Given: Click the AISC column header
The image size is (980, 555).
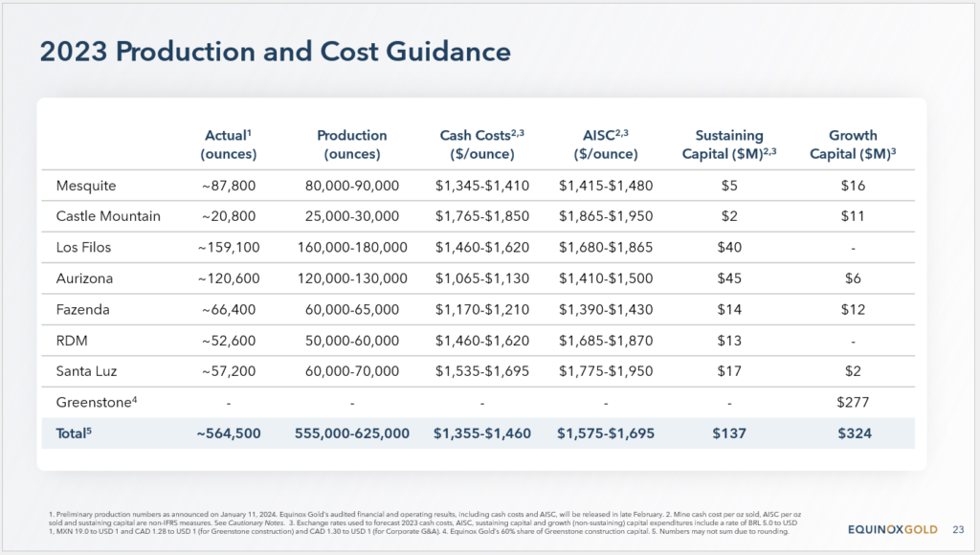Looking at the screenshot, I should [x=606, y=144].
